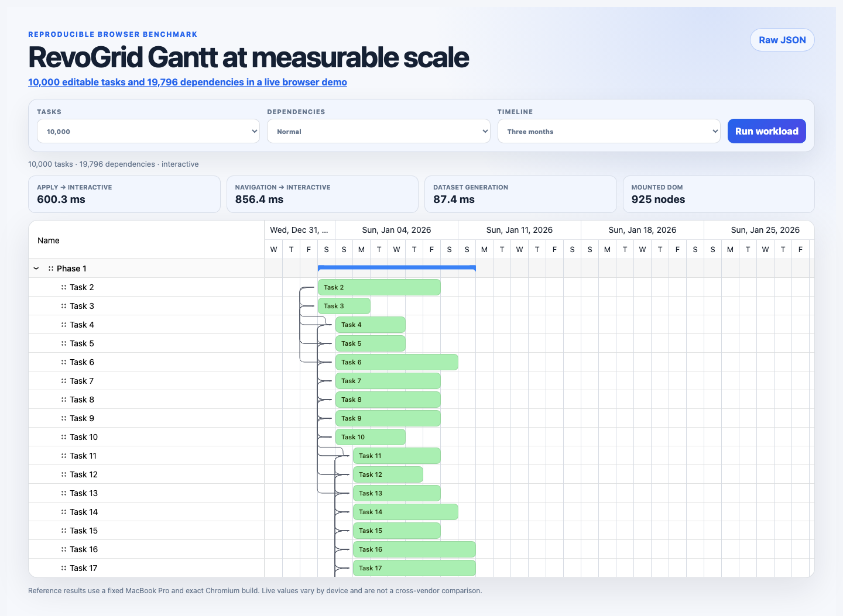Image resolution: width=843 pixels, height=616 pixels.
Task: Click the Sun, Jan 18, 2026 week header
Action: (x=642, y=230)
